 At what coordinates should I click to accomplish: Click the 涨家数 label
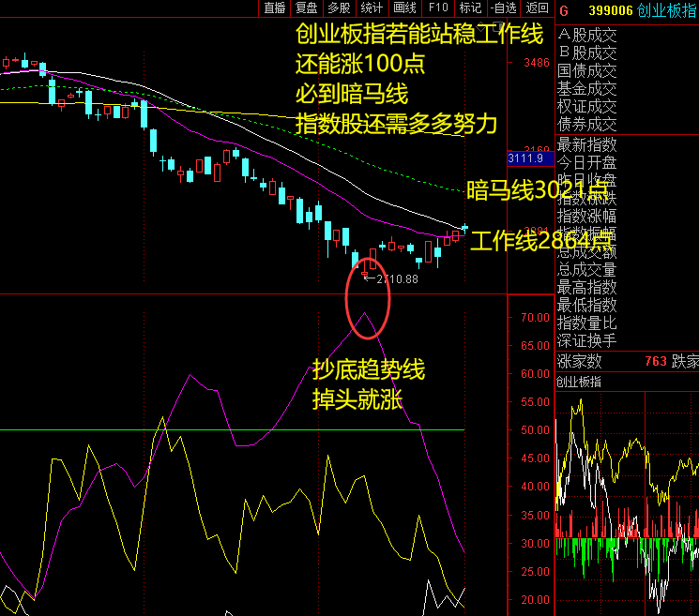[580, 361]
